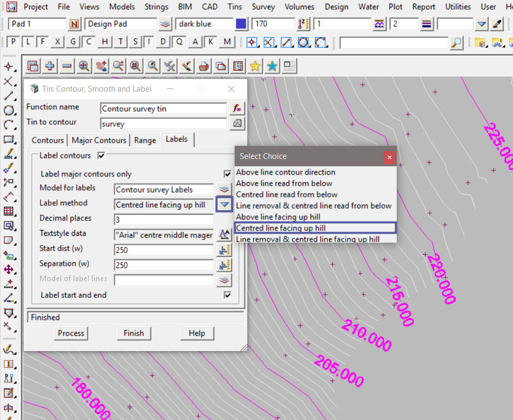Click the measure icon next to Start dist
The image size is (513, 420).
pos(224,250)
